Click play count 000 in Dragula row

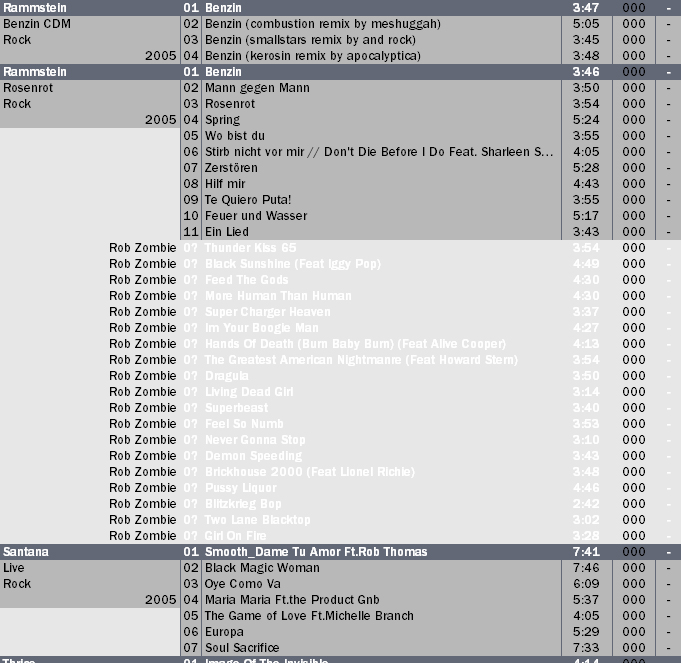[x=634, y=376]
